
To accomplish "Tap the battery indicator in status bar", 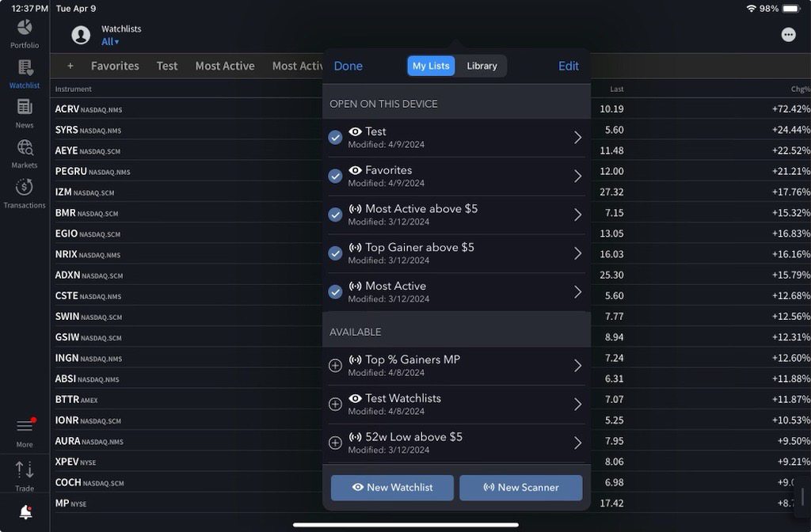I will tap(791, 8).
